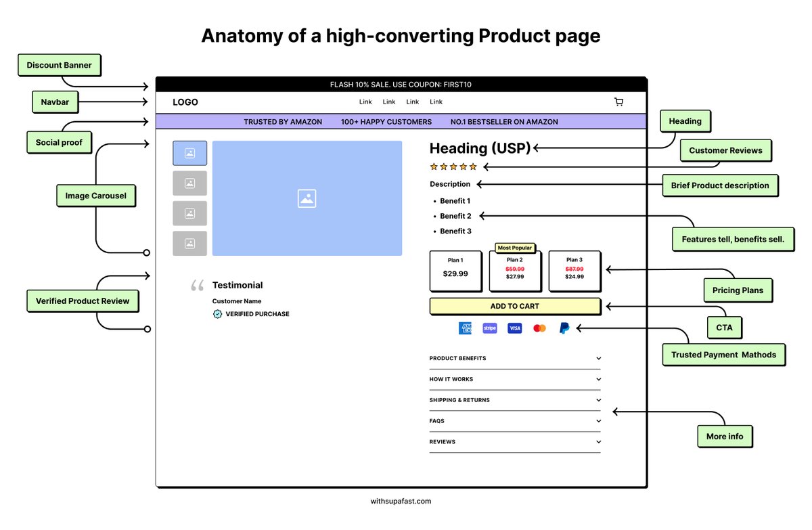This screenshot has height=530, width=812.
Task: Click the Stripe payment icon
Action: [x=490, y=328]
